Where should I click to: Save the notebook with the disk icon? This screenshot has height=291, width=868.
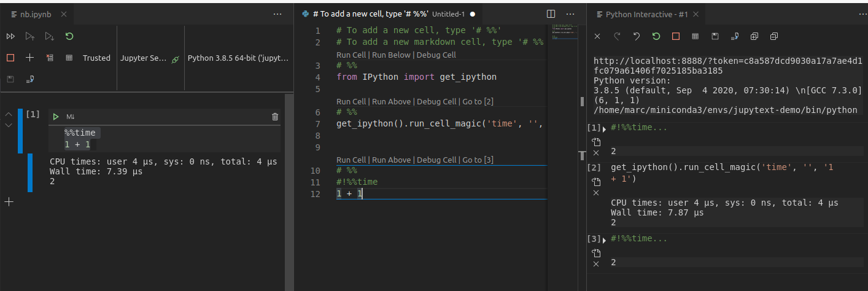pyautogui.click(x=10, y=79)
